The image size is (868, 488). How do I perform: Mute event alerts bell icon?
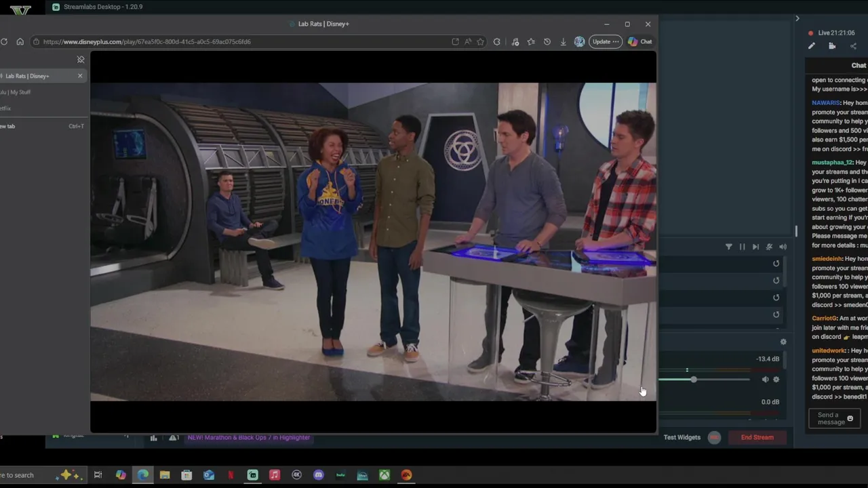coord(769,247)
